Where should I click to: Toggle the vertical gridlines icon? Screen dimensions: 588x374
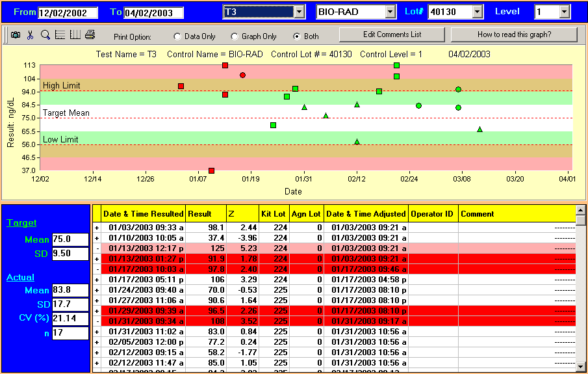(x=75, y=35)
